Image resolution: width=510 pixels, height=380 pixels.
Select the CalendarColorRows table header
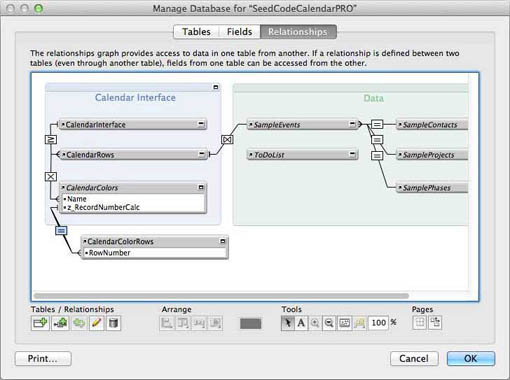[155, 241]
